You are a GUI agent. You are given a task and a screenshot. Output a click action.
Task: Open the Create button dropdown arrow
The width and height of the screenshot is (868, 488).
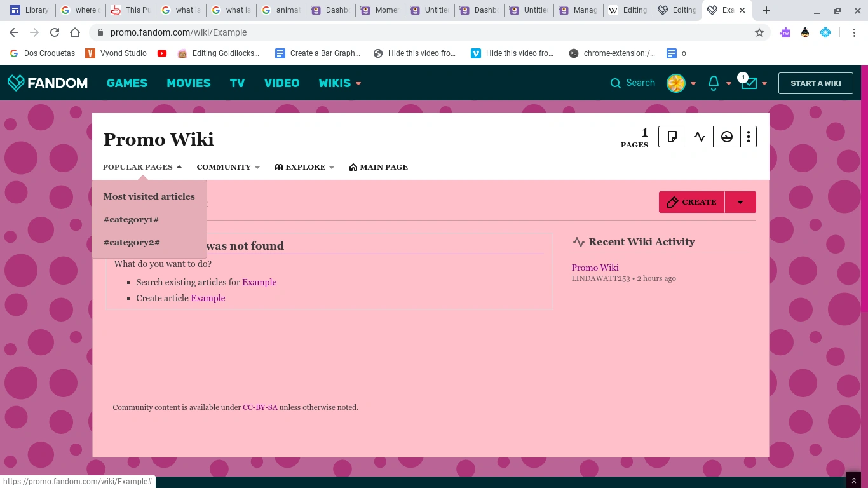click(x=740, y=202)
